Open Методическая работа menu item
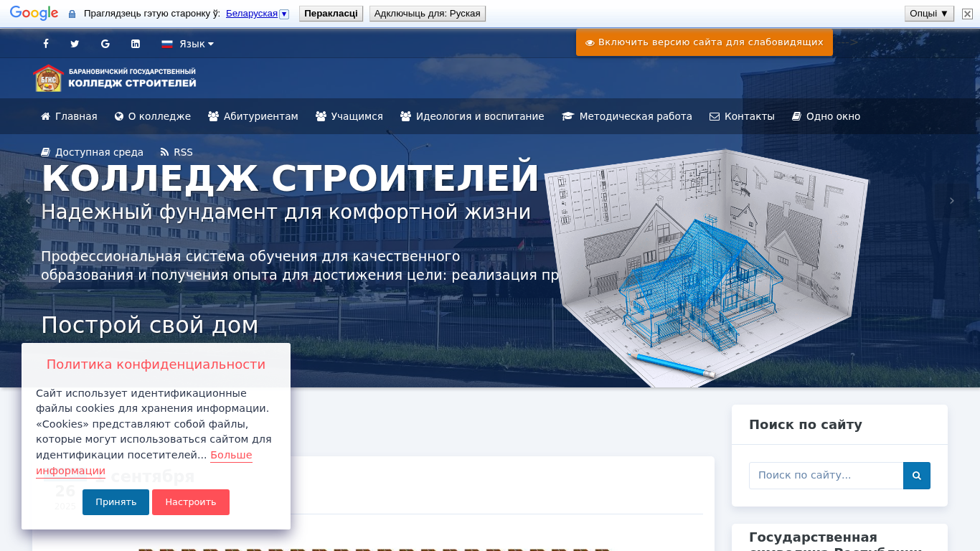The image size is (980, 551). (627, 116)
